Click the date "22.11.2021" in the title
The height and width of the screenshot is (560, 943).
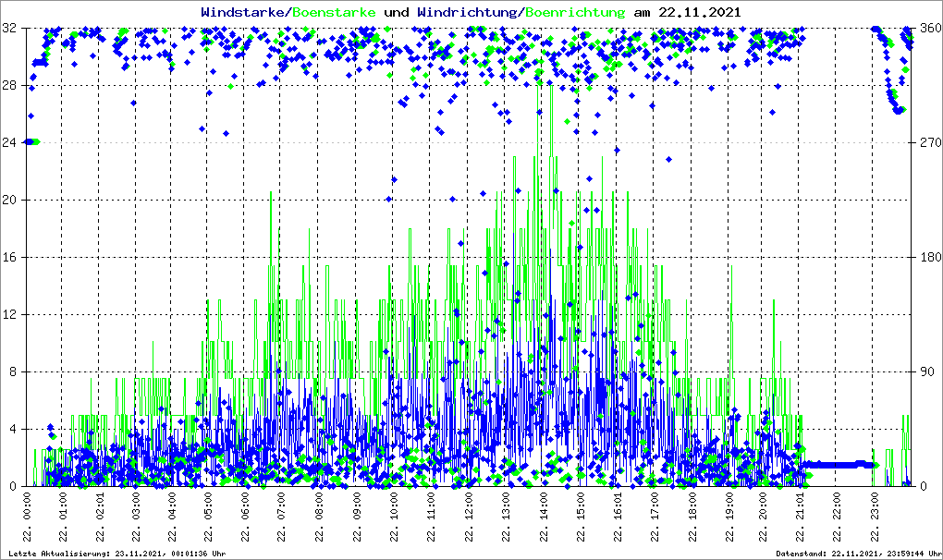pyautogui.click(x=699, y=12)
